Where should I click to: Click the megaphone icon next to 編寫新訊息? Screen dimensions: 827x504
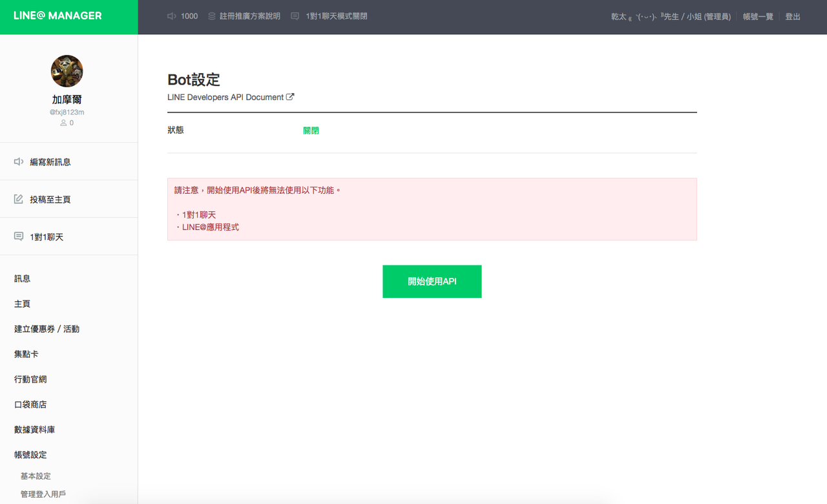tap(19, 162)
